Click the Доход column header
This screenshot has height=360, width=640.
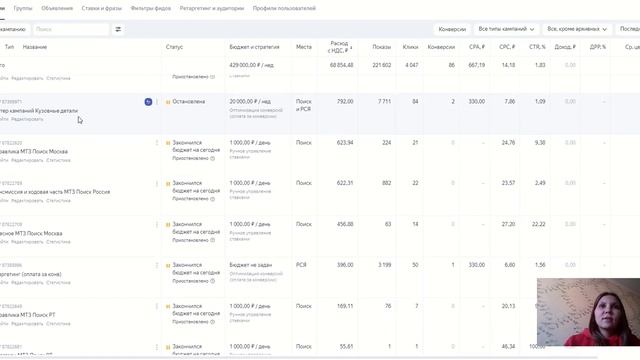click(x=565, y=47)
